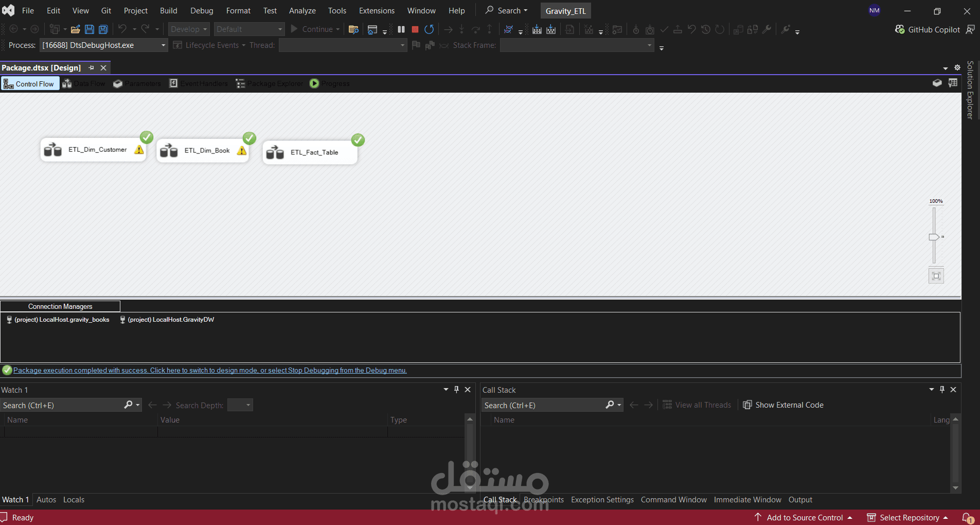
Task: Click the warning icon on ETL_Dim_Customer
Action: [139, 150]
